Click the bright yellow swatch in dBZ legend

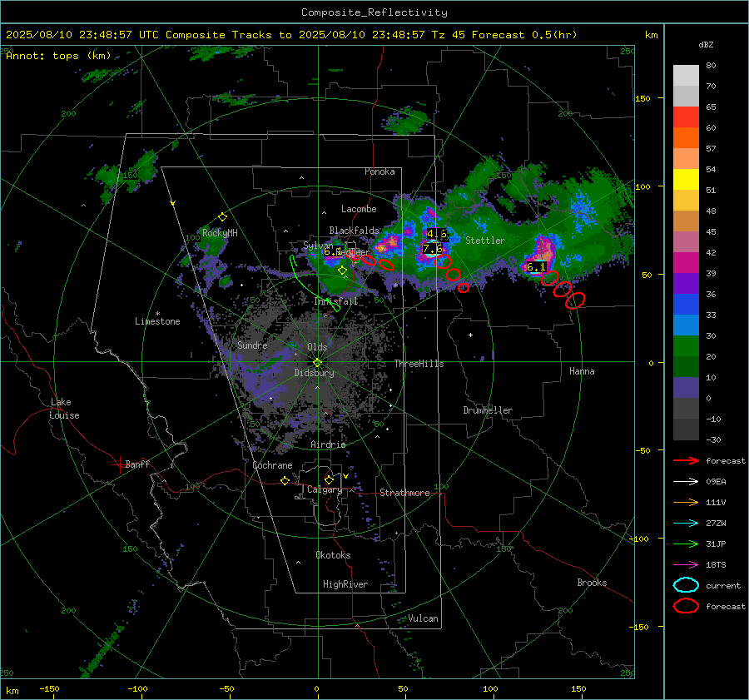click(686, 179)
